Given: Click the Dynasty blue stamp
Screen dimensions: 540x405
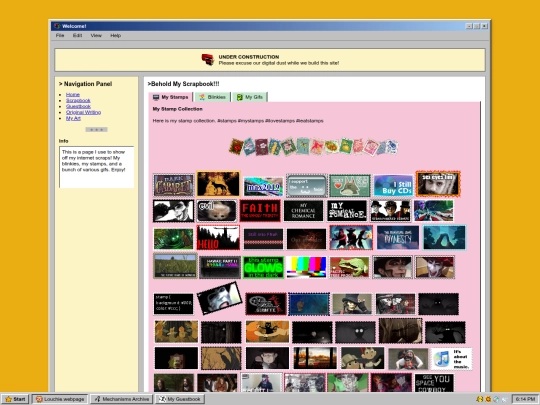Looking at the screenshot, I should pyautogui.click(x=398, y=238).
